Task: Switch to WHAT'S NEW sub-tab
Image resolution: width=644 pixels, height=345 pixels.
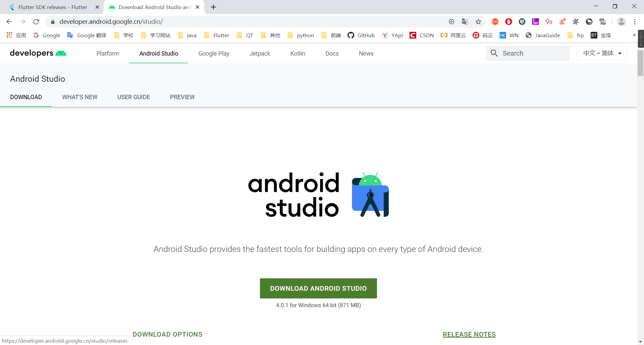Action: 79,97
